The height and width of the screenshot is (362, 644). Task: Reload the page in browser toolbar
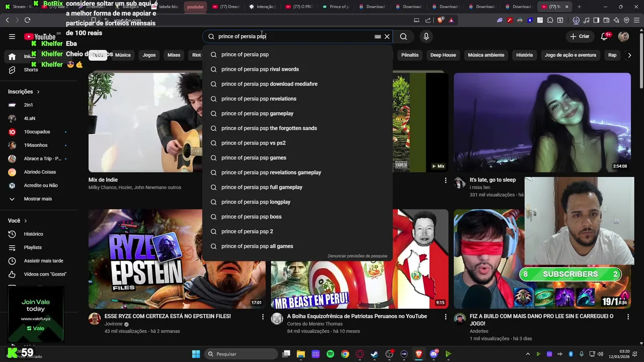pyautogui.click(x=27, y=20)
